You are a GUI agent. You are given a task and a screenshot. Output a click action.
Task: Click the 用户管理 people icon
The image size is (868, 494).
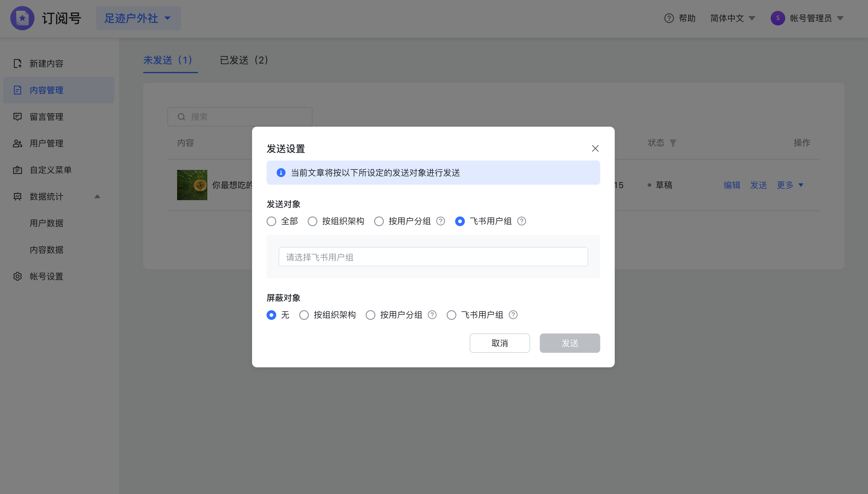(x=17, y=143)
